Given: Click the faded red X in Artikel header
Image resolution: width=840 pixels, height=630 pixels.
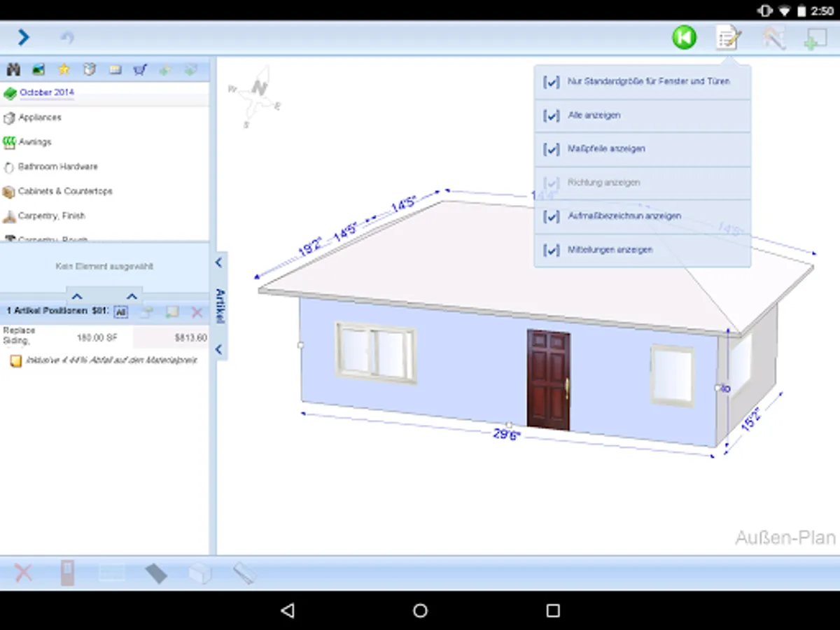Looking at the screenshot, I should pyautogui.click(x=197, y=312).
